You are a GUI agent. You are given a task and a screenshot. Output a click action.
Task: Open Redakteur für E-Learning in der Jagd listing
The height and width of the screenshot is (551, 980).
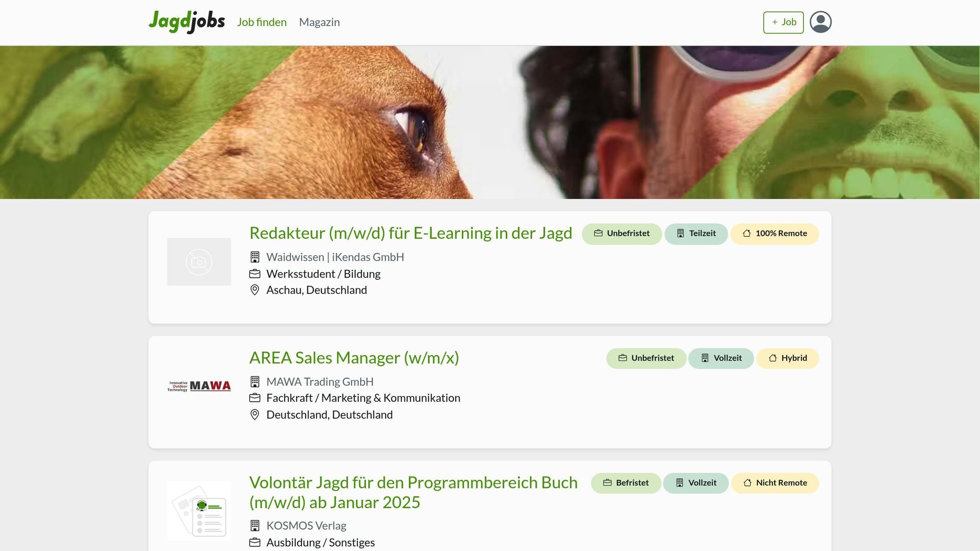[411, 233]
